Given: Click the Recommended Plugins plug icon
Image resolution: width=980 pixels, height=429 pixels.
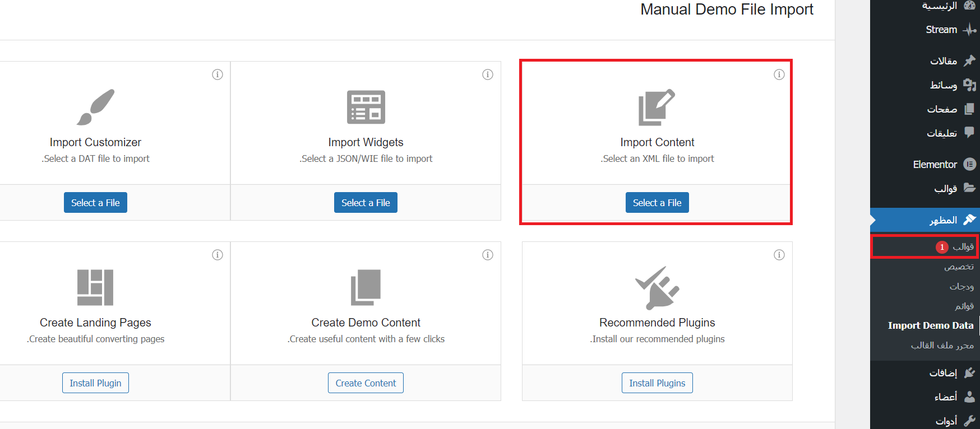Looking at the screenshot, I should tap(657, 287).
